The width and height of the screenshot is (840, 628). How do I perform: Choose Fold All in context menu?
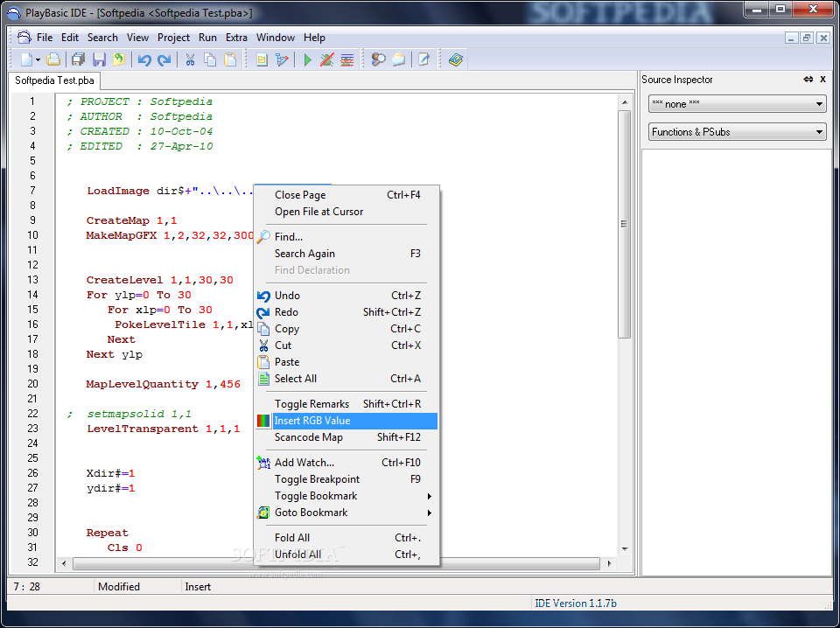(x=347, y=538)
